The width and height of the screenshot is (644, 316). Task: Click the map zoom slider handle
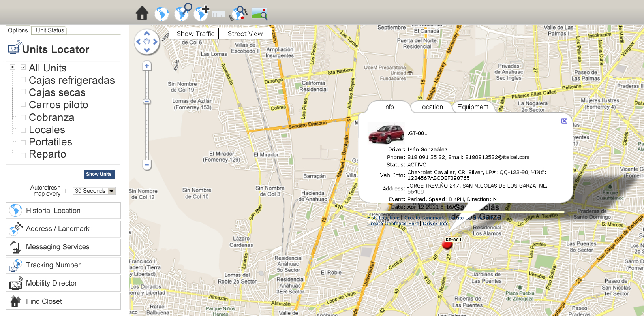coord(147,102)
